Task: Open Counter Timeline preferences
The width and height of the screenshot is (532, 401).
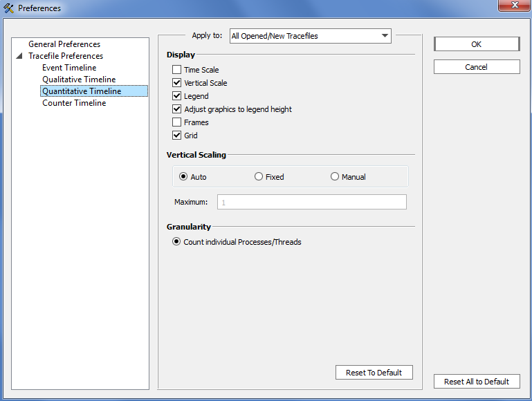Action: tap(74, 103)
